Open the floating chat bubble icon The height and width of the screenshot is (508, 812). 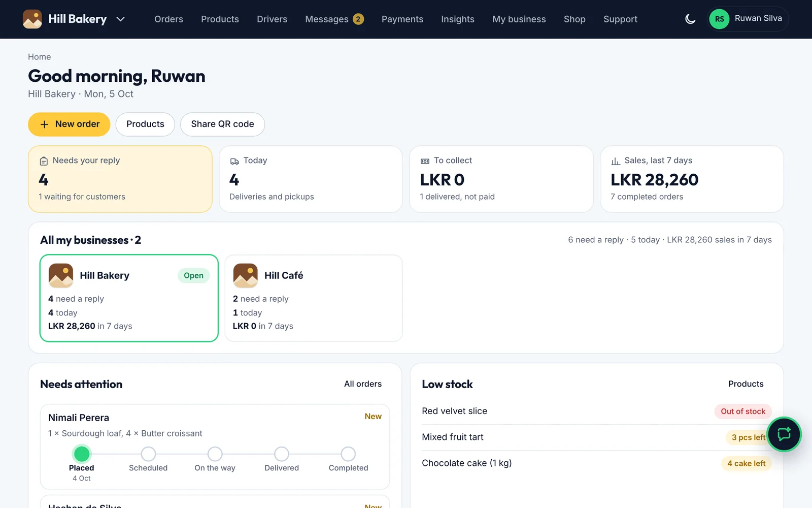784,434
